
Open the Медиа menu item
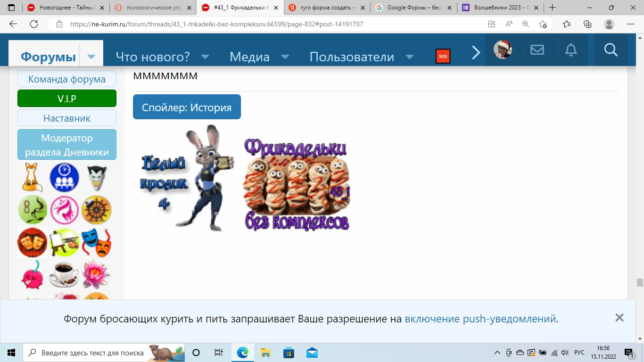pyautogui.click(x=249, y=57)
